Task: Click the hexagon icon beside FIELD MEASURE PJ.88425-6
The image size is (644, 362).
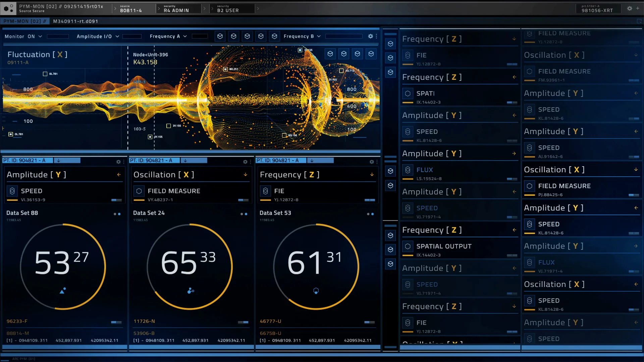Action: point(529,186)
